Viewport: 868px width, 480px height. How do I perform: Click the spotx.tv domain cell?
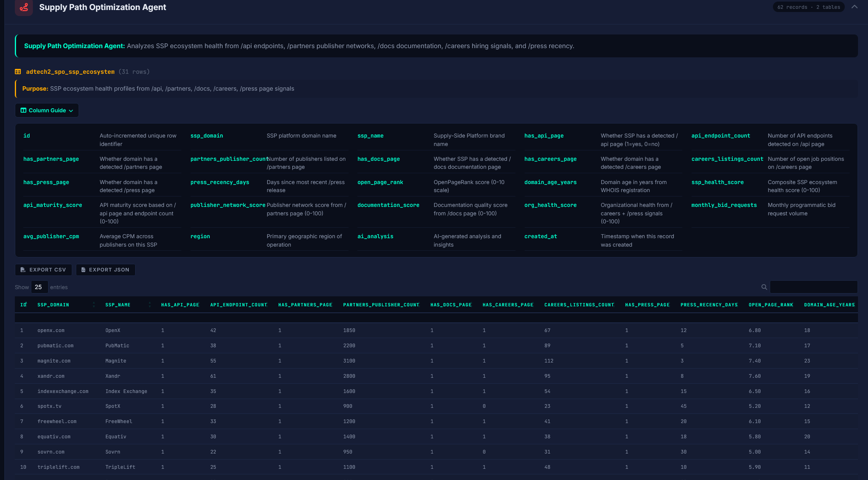tap(49, 406)
